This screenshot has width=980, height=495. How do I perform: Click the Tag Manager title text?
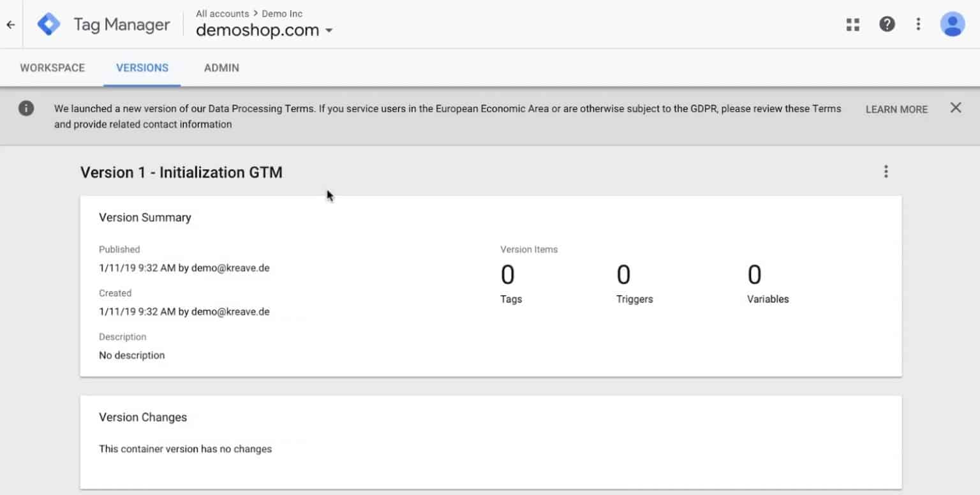pyautogui.click(x=121, y=25)
